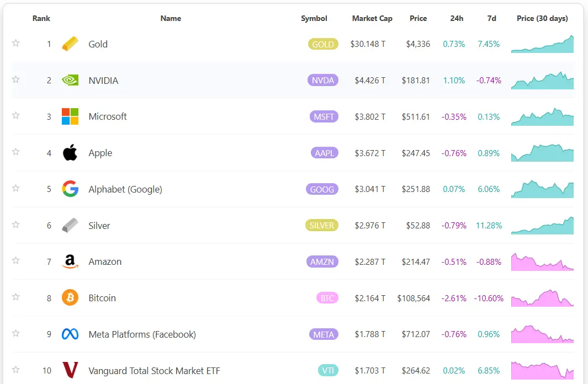This screenshot has height=384, width=588.
Task: Click the Google logo icon
Action: coord(70,189)
